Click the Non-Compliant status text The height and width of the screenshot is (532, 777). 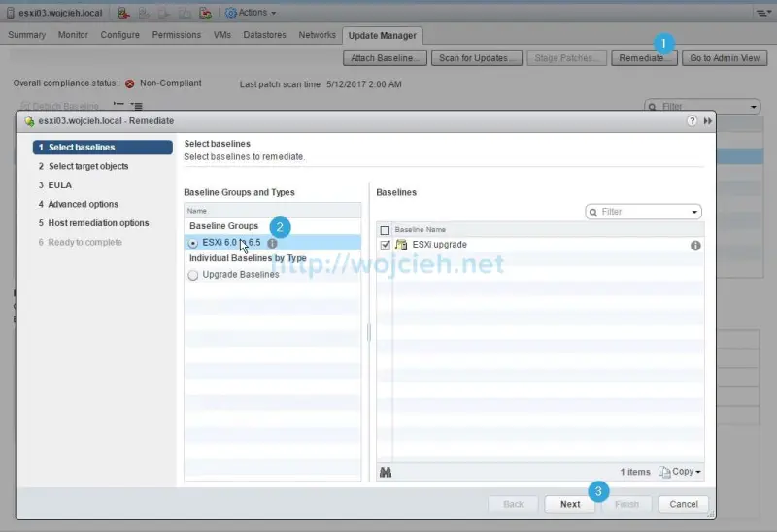pyautogui.click(x=171, y=83)
